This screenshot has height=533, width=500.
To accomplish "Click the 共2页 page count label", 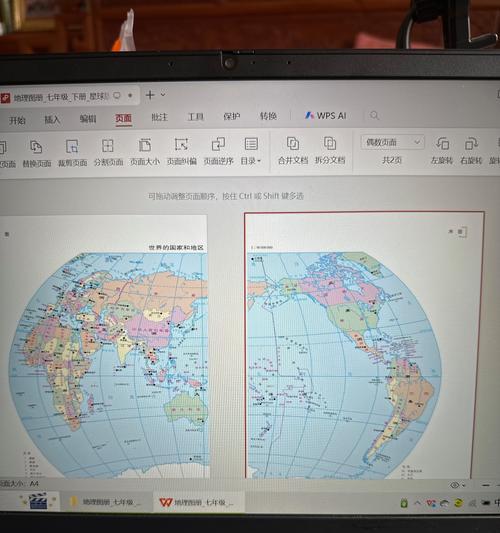I will 392,160.
